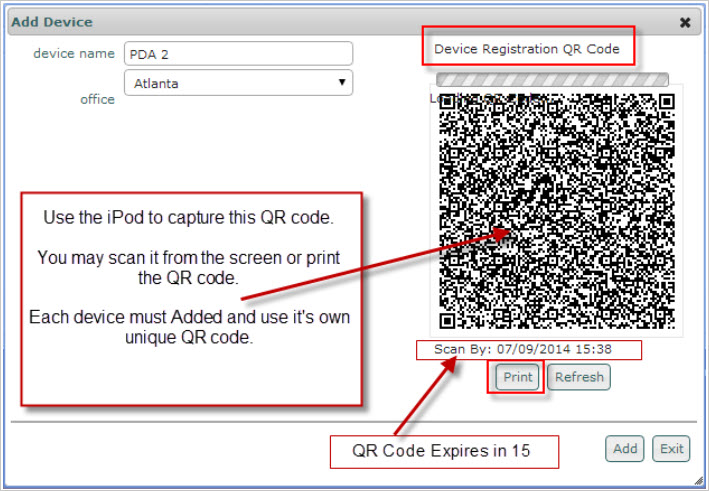709x491 pixels.
Task: Click the device registration QR code image
Action: pyautogui.click(x=557, y=211)
